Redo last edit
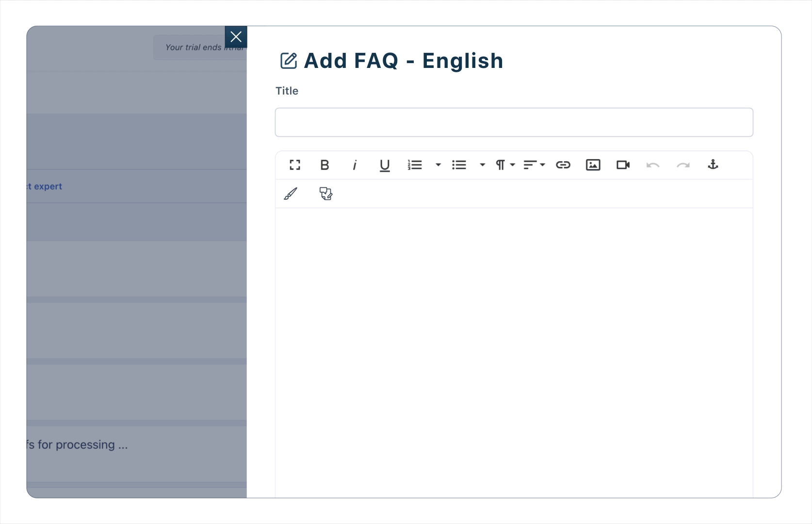The image size is (812, 524). pyautogui.click(x=683, y=165)
